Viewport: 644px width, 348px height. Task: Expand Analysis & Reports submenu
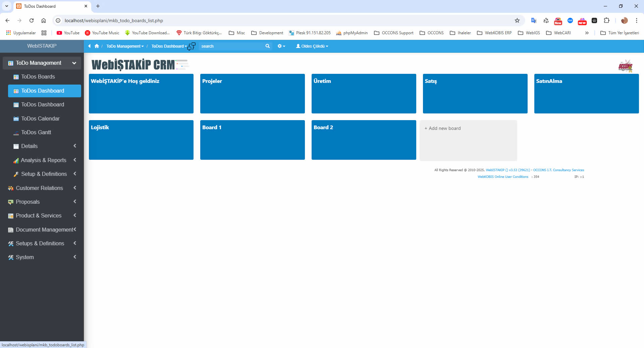[x=45, y=160]
